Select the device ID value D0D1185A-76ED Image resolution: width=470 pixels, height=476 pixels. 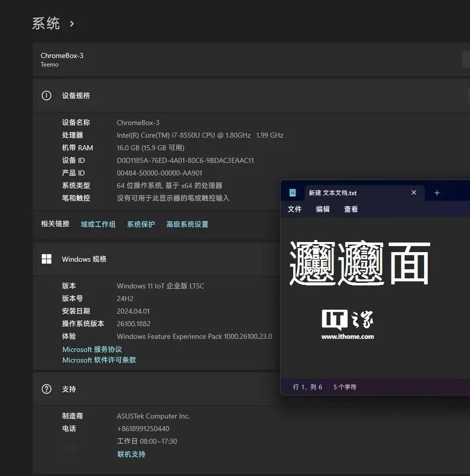coord(185,160)
